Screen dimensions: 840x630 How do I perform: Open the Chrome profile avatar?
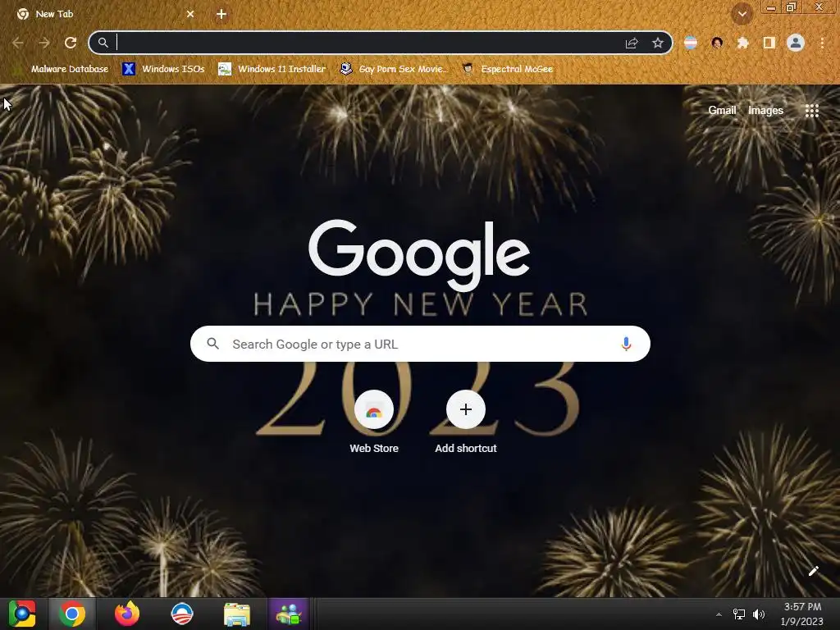click(796, 43)
